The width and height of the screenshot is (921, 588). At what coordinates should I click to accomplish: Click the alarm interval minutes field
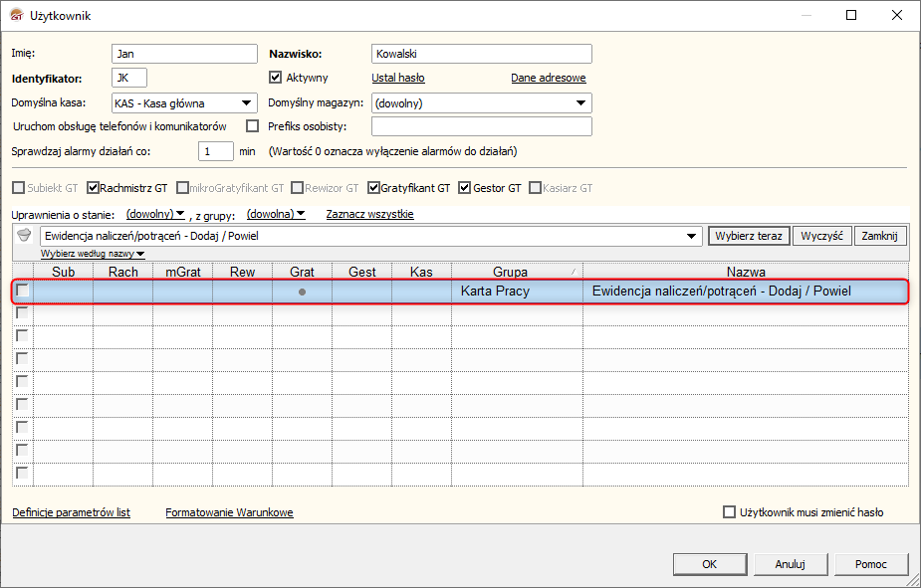click(x=216, y=151)
